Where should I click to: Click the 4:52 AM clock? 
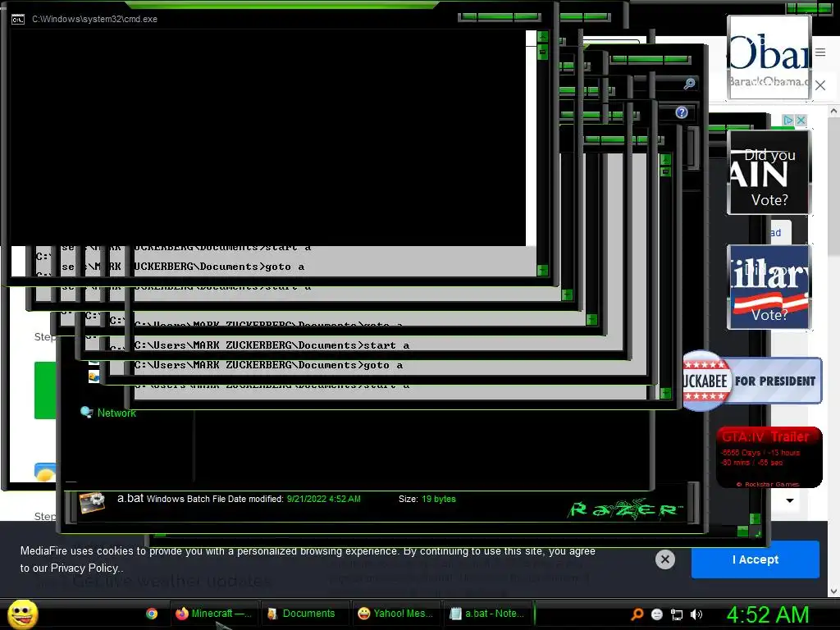[x=767, y=614]
